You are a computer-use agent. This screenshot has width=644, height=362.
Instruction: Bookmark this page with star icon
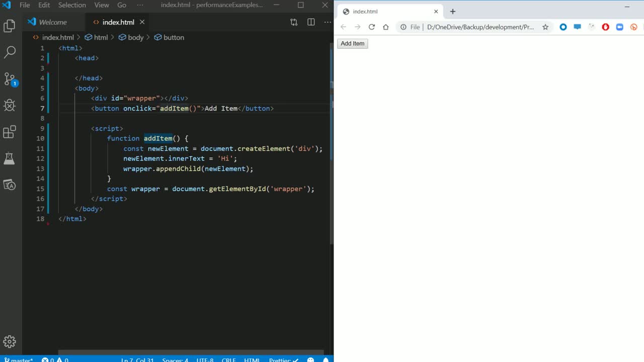point(545,27)
